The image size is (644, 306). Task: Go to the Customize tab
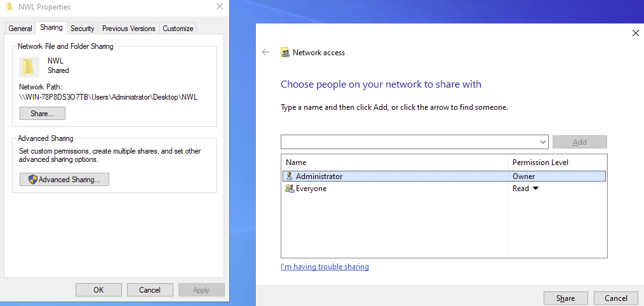(x=178, y=29)
